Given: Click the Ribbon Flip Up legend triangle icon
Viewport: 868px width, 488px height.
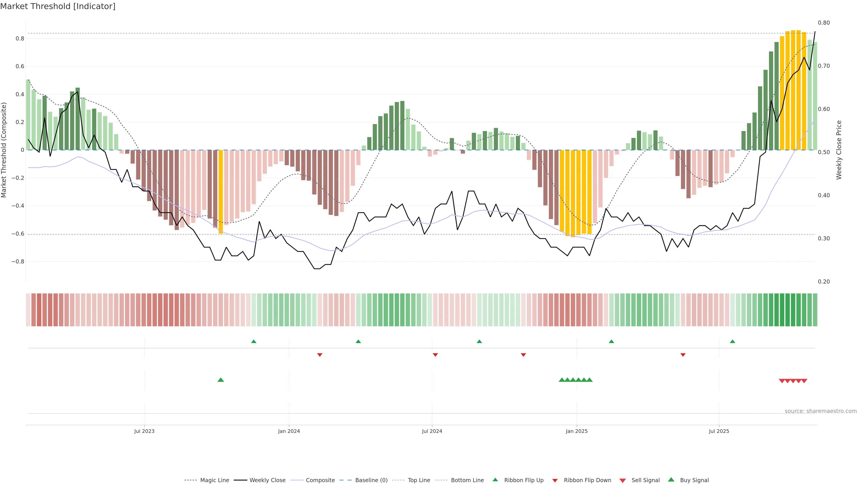Looking at the screenshot, I should (495, 480).
